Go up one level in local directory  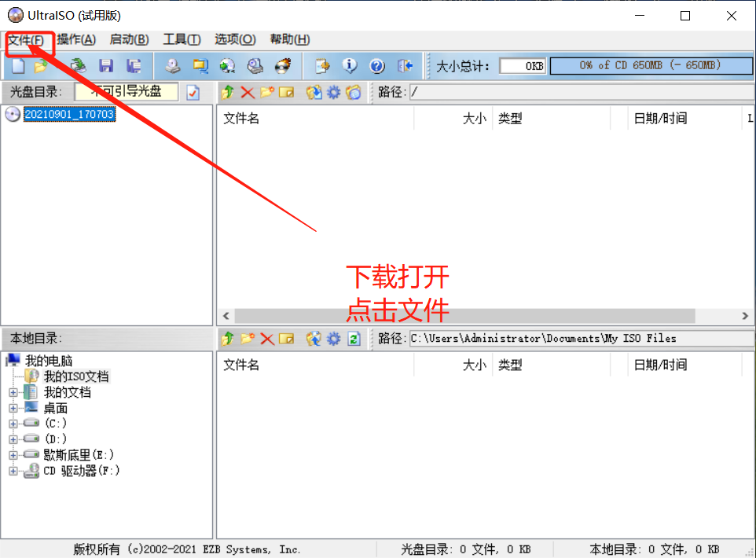pos(228,339)
